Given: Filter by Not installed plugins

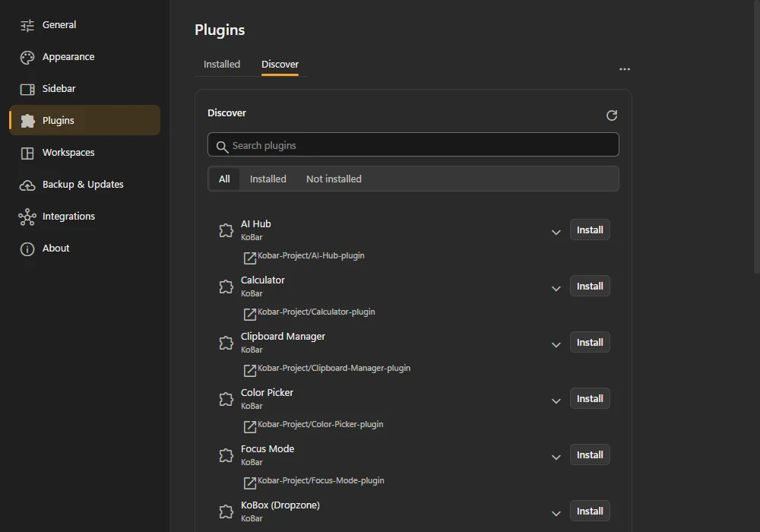Looking at the screenshot, I should (334, 179).
